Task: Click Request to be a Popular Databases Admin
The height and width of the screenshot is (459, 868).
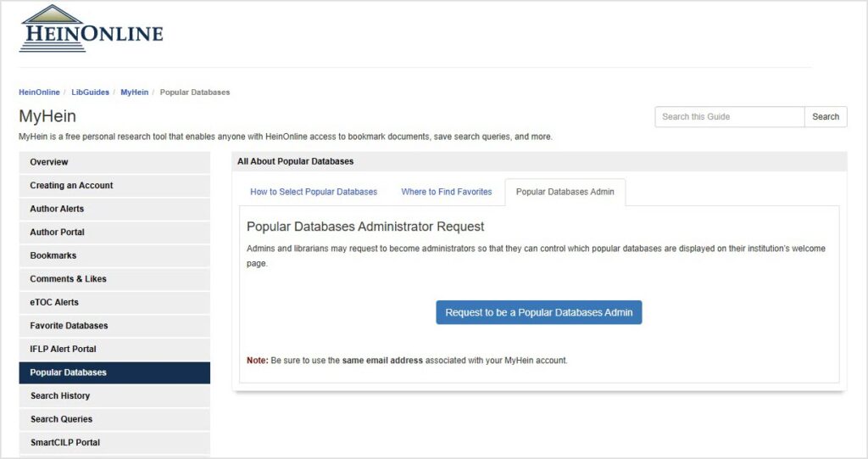Action: 539,312
